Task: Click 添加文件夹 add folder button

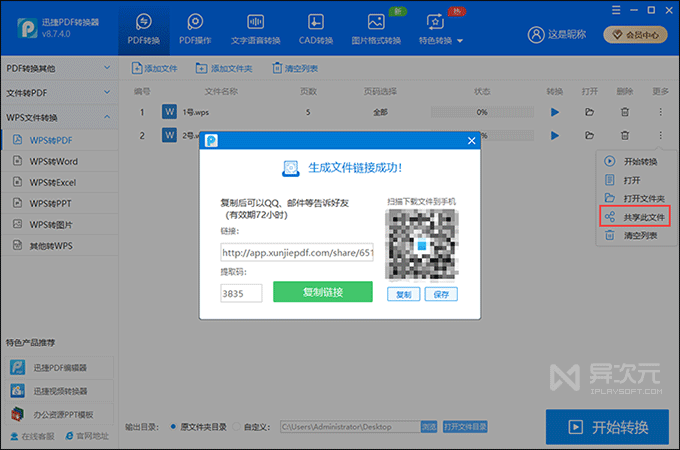Action: click(x=224, y=68)
